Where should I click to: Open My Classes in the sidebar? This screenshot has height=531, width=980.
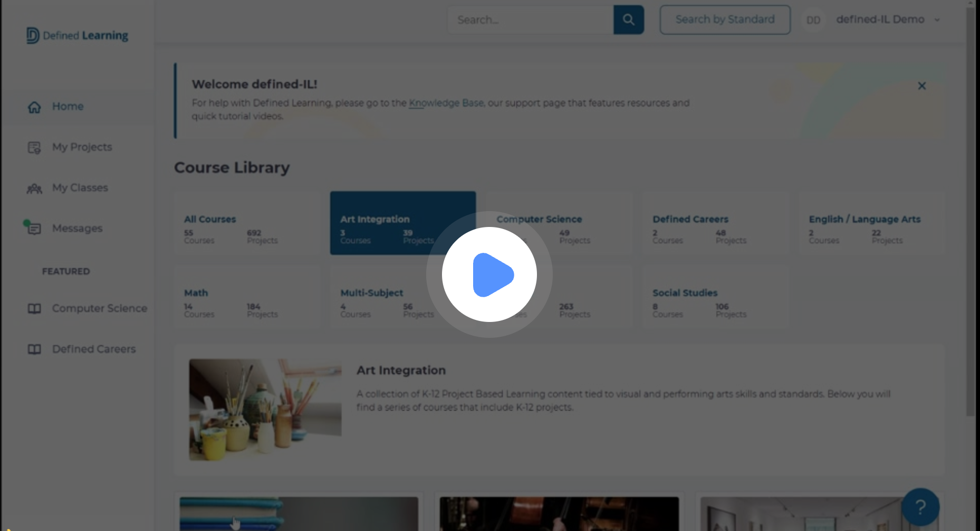80,188
